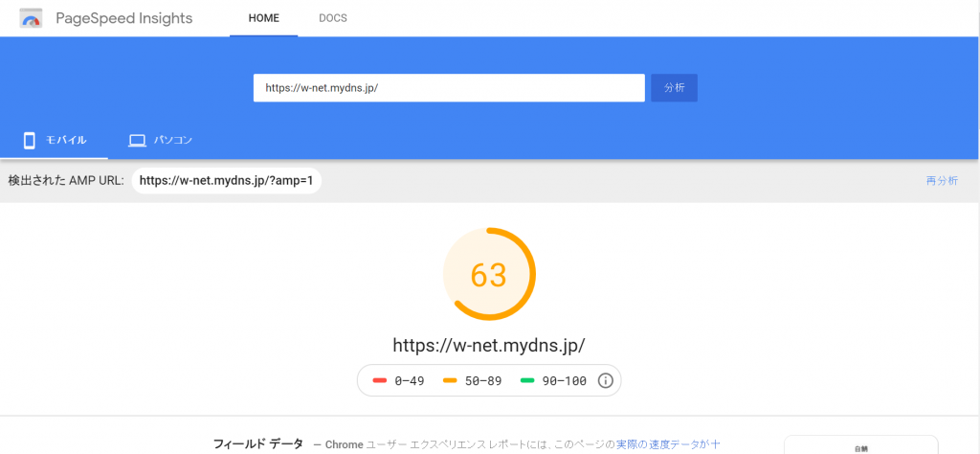Click the red 0–49 legend marker
980x454 pixels.
[379, 380]
